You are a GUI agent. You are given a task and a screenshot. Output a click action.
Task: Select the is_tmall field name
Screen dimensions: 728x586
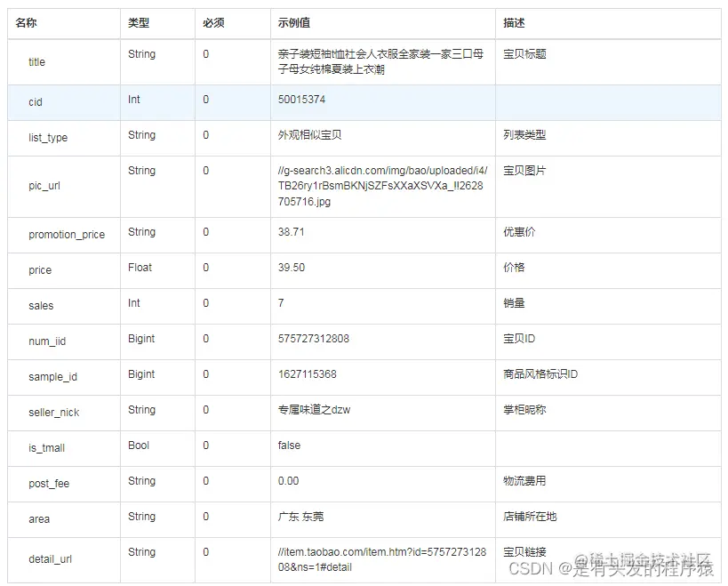click(46, 448)
